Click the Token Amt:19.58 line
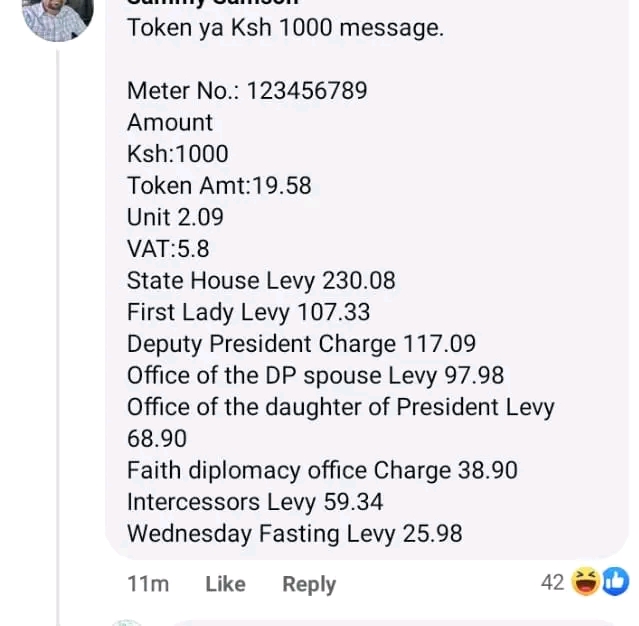The height and width of the screenshot is (626, 639). point(219,186)
